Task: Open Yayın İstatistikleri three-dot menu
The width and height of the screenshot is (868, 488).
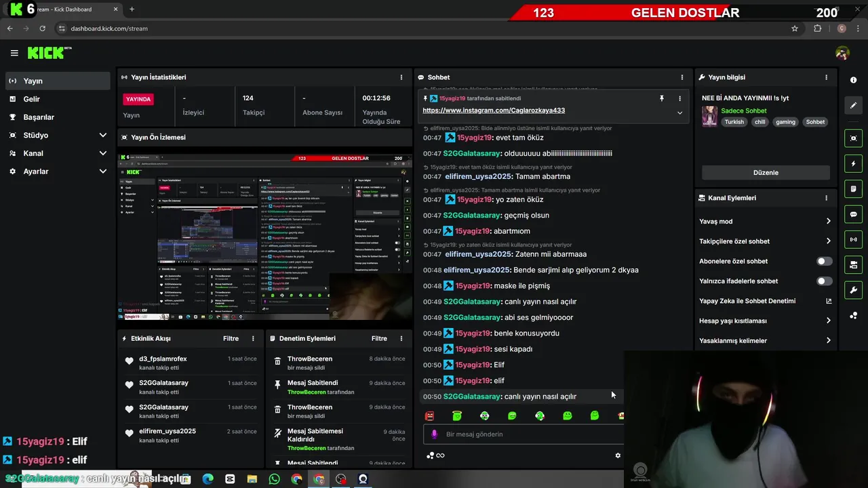Action: [401, 77]
